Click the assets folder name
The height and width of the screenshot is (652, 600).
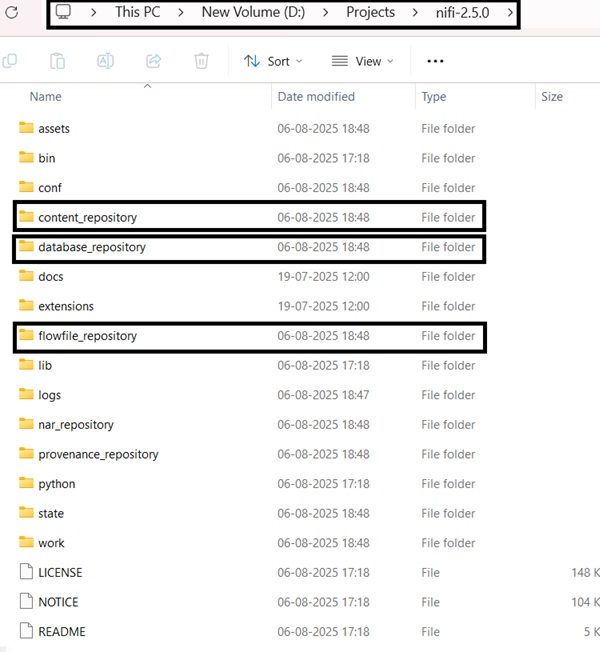tap(54, 129)
